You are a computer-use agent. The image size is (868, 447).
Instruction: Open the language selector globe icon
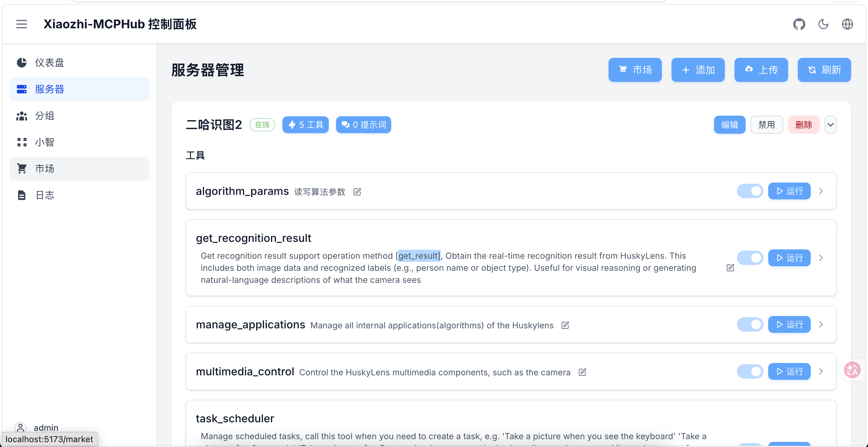pos(848,24)
